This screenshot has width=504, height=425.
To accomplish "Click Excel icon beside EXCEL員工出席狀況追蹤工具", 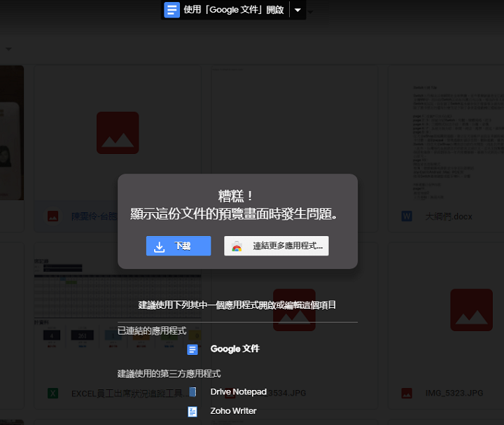I will tap(52, 393).
